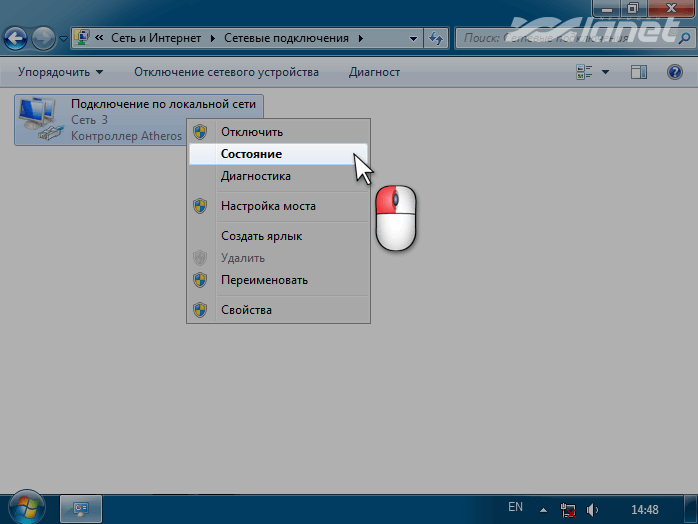The image size is (698, 524).
Task: Click the network status icon in system tray
Action: tap(570, 508)
